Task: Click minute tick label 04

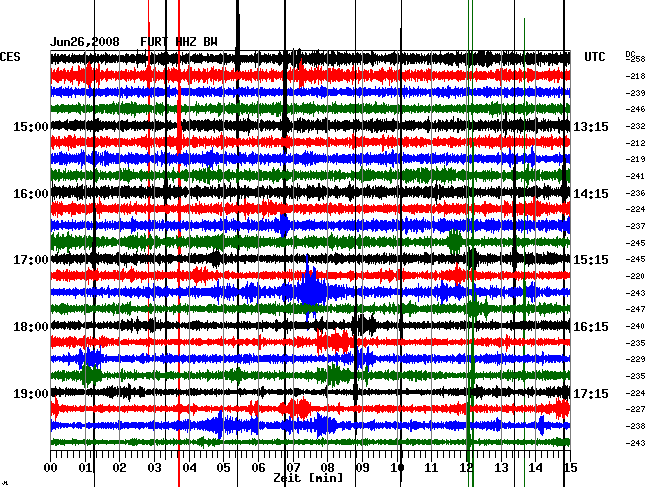Action: click(x=189, y=468)
